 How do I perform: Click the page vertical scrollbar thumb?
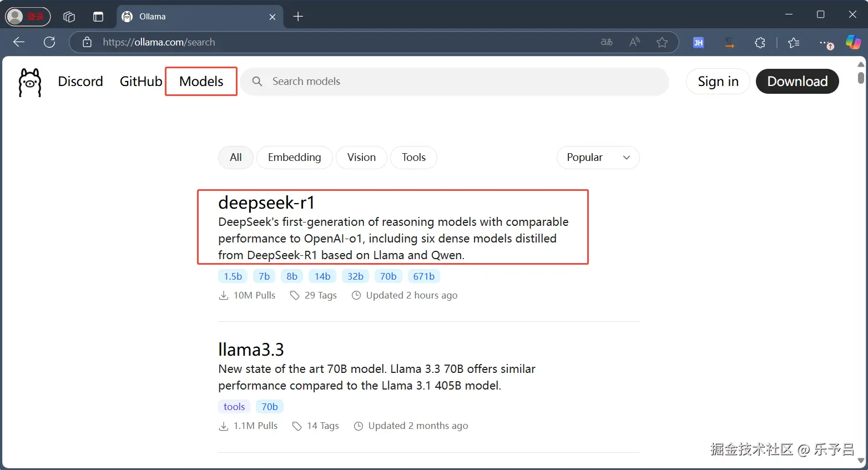coord(861,78)
